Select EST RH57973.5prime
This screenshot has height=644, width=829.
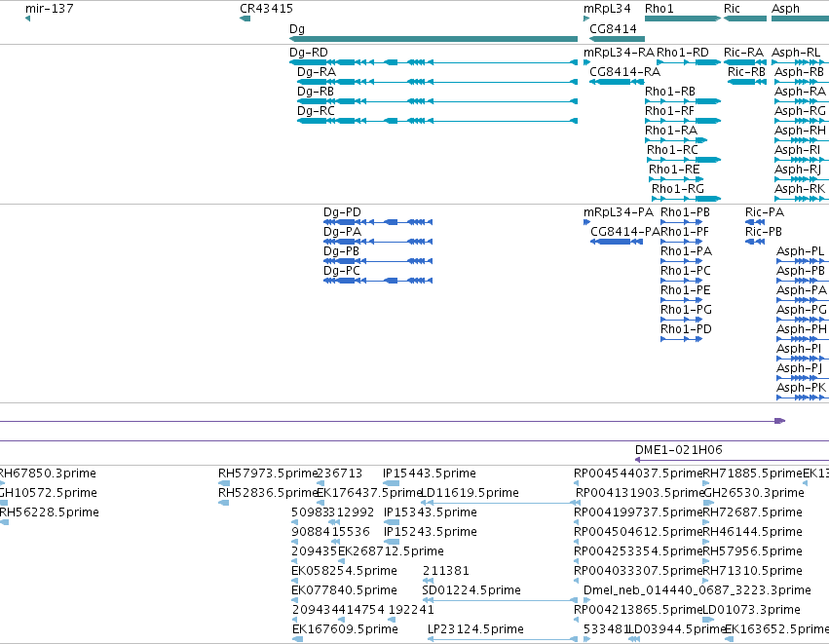tap(224, 483)
